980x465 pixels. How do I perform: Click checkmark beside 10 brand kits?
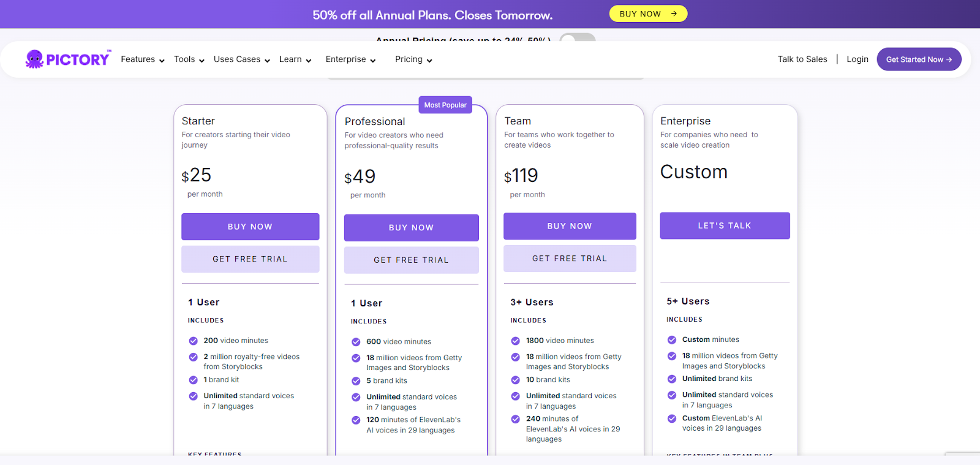coord(516,380)
